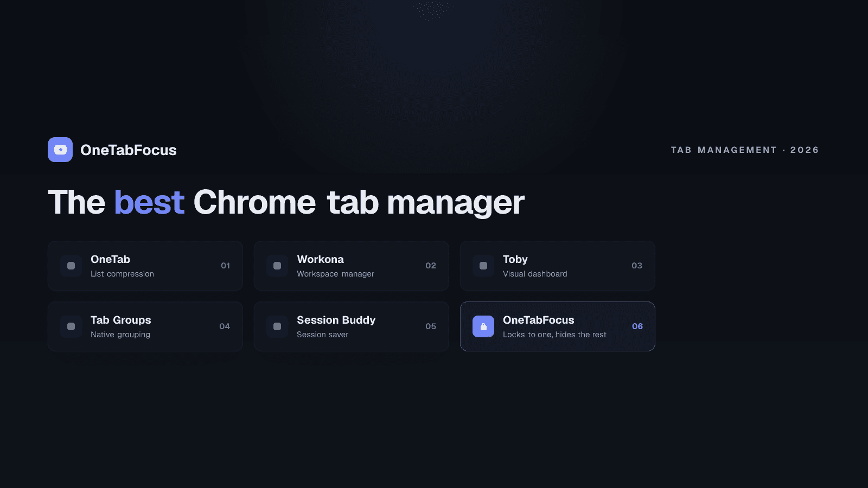Click the number 03 on Toby card
The height and width of the screenshot is (488, 868).
637,266
